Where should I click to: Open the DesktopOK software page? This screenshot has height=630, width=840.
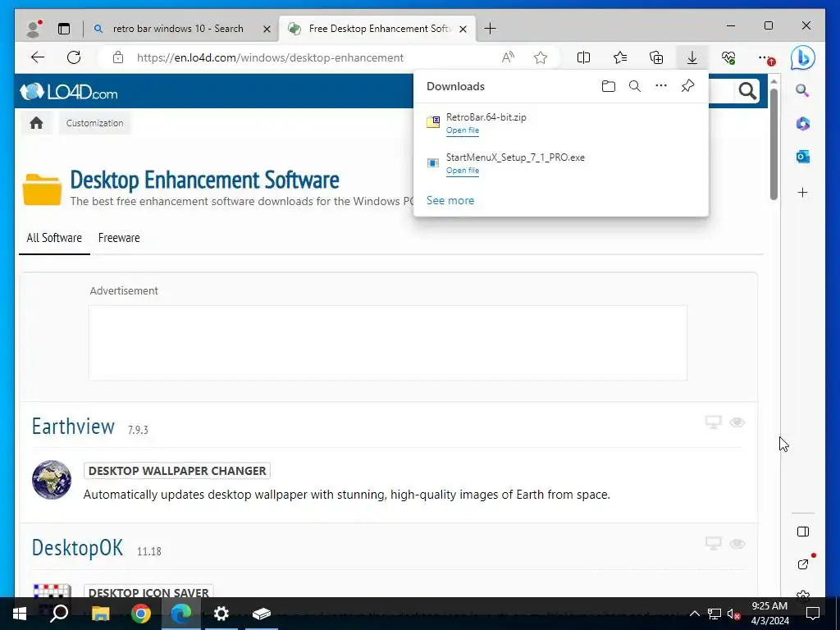[78, 548]
